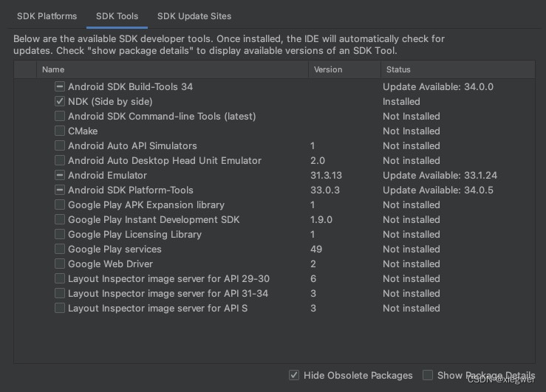
Task: Check Android Auto API Simulators box
Action: click(x=60, y=145)
